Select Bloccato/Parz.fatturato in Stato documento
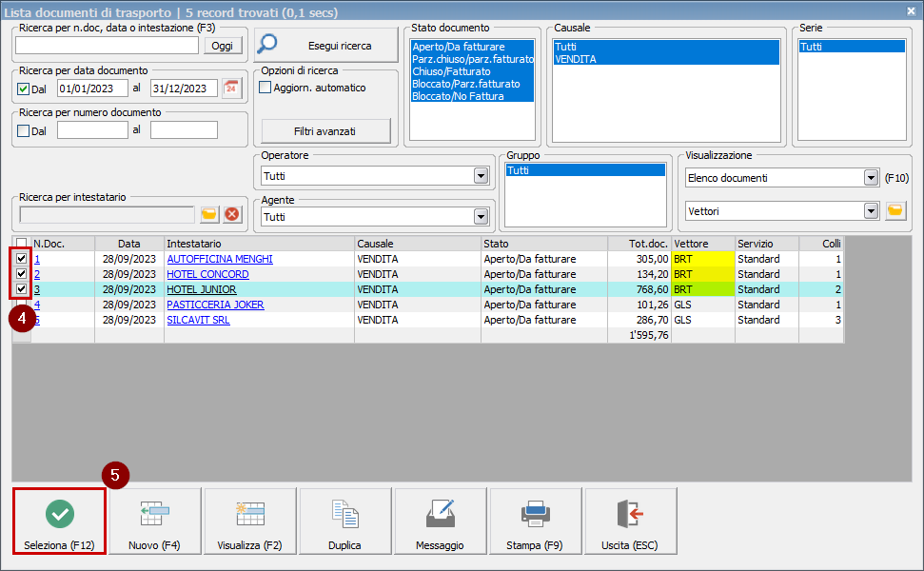 pyautogui.click(x=472, y=84)
